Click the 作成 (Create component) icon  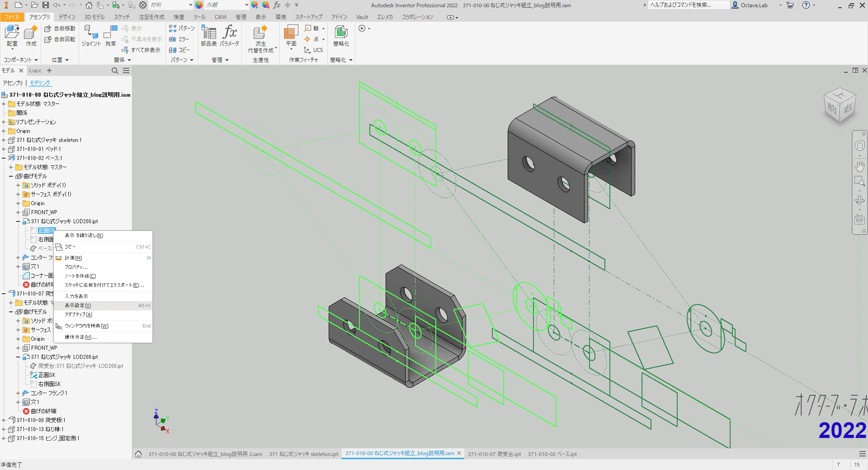tap(31, 36)
